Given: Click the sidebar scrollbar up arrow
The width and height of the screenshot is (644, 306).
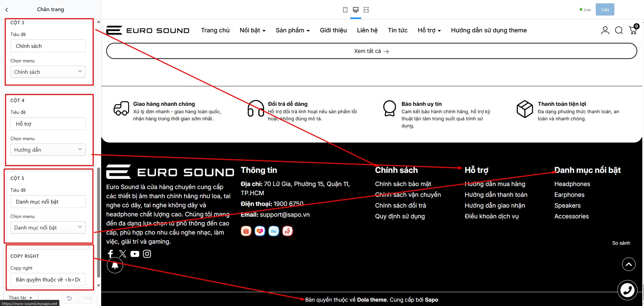Looking at the screenshot, I should [98, 22].
